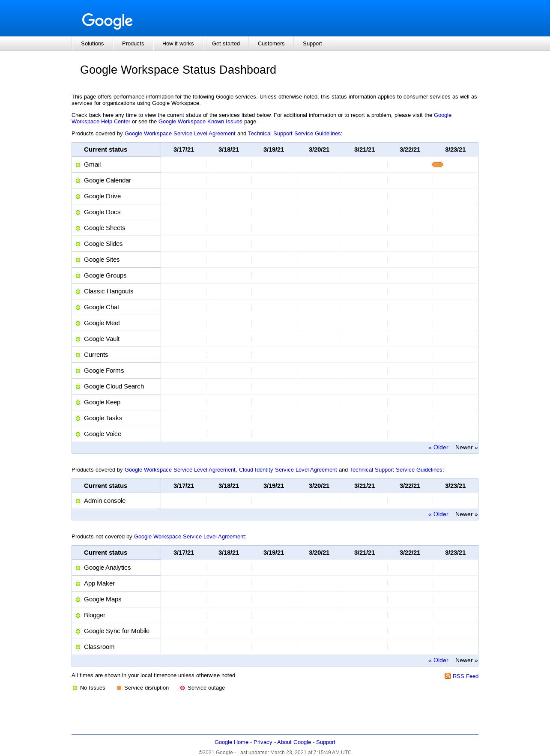Click the green status icon beside Classic Hangouts
The width and height of the screenshot is (550, 756).
click(x=78, y=292)
